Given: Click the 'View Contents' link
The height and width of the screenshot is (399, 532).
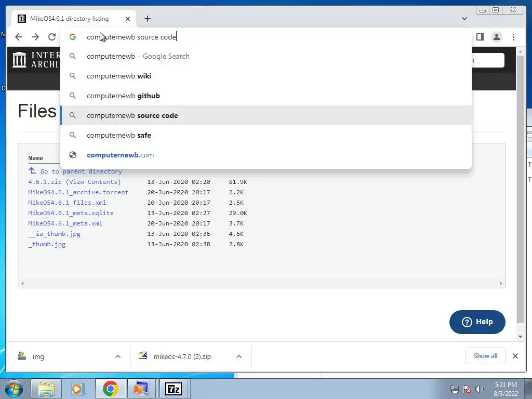Looking at the screenshot, I should [x=94, y=182].
